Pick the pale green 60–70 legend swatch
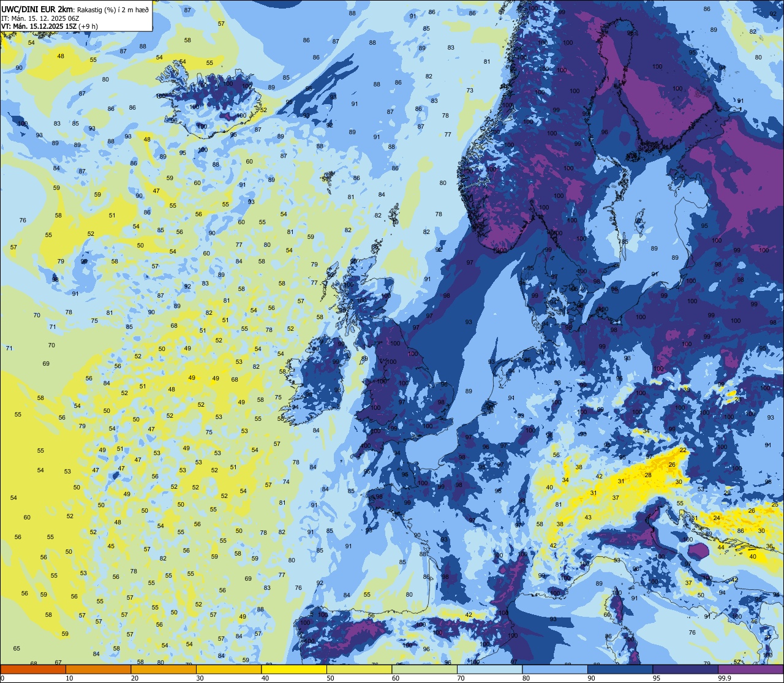Image resolution: width=784 pixels, height=683 pixels. coord(424,669)
